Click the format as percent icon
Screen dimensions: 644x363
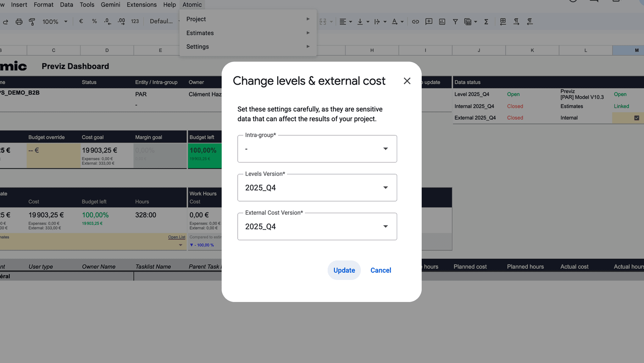click(94, 21)
